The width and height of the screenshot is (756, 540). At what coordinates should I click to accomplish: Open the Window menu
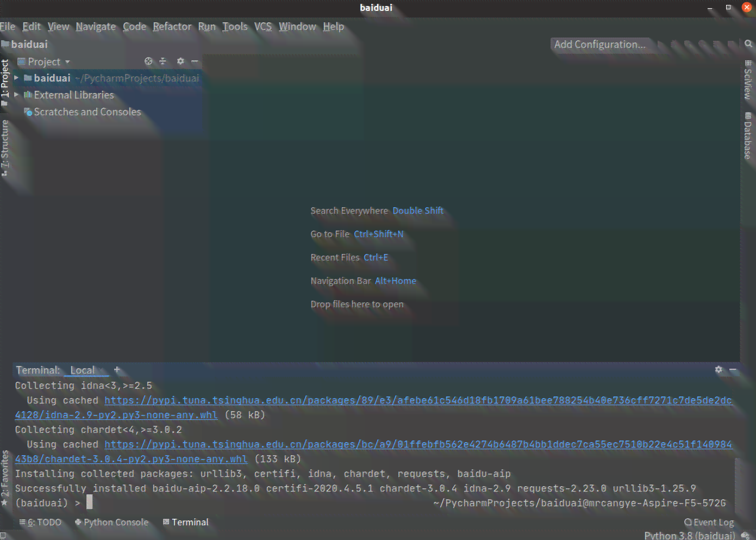(x=297, y=27)
